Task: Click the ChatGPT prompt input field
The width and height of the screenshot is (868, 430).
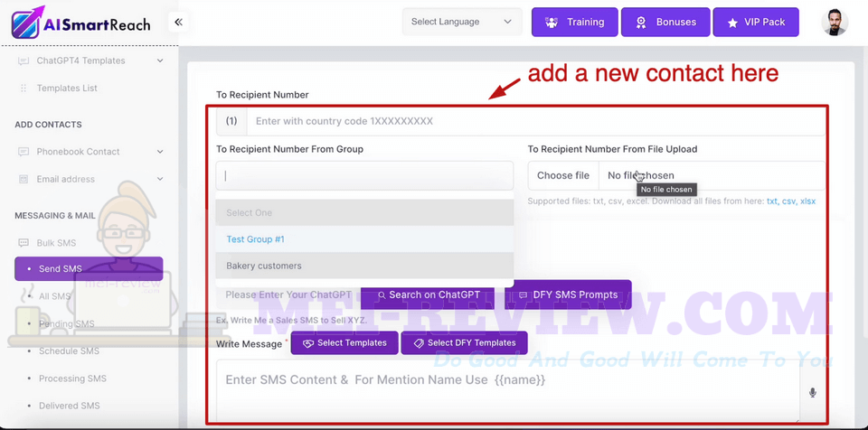Action: 288,295
